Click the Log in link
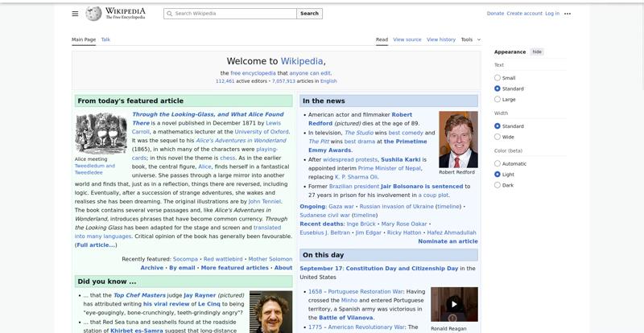The width and height of the screenshot is (644, 333). point(552,14)
